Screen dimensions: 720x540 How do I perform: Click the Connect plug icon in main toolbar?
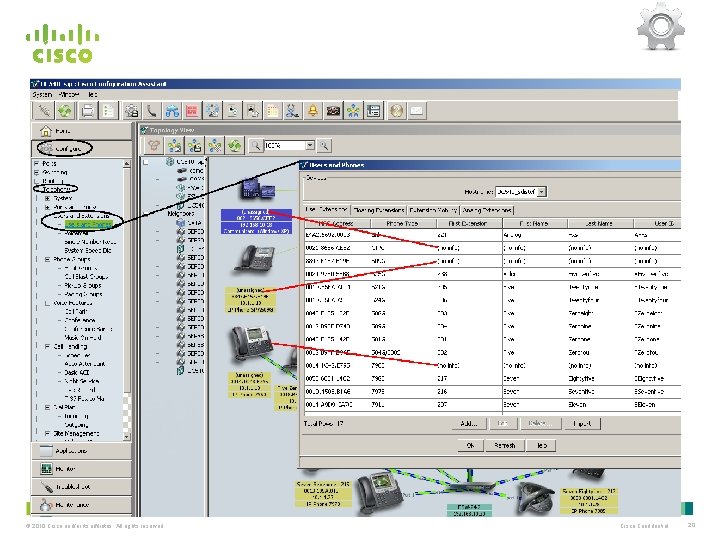pos(45,111)
